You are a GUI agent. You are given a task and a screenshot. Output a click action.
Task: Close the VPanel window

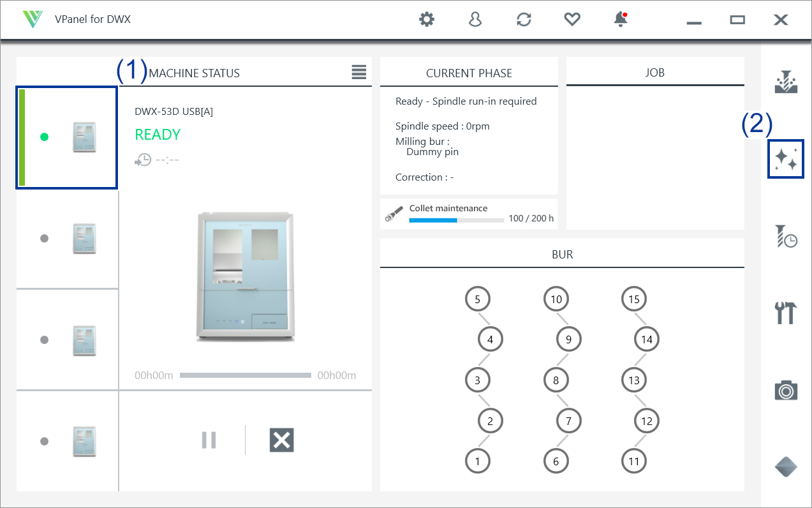coord(781,20)
